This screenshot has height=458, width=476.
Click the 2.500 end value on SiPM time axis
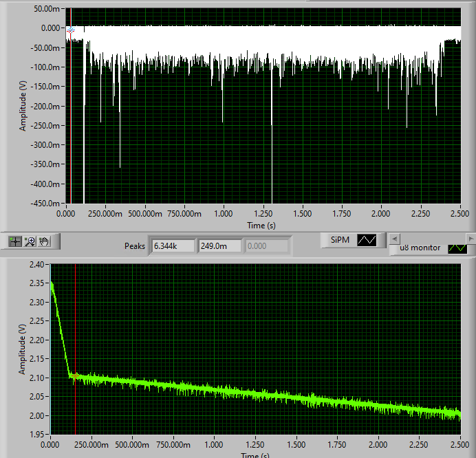click(x=460, y=214)
